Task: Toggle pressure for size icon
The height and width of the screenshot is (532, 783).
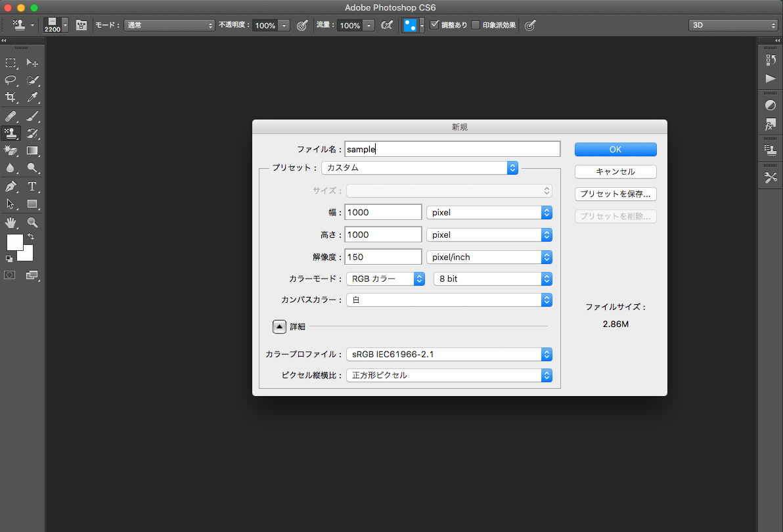Action: click(x=530, y=25)
